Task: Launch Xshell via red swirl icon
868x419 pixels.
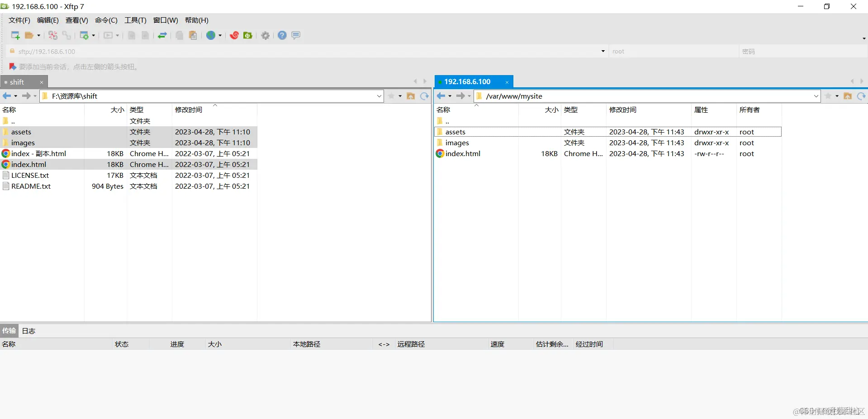Action: click(234, 35)
